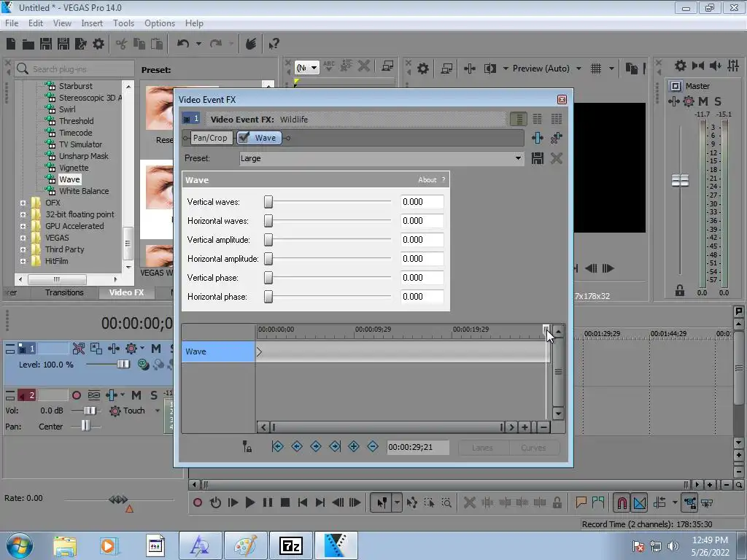747x560 pixels.
Task: Open the Insert menu
Action: [92, 23]
